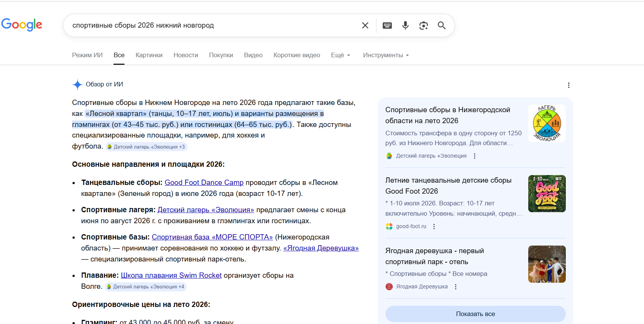Screen dimensions: 644x324
Task: Click the Спортивные лагеря: bold label
Action: [118, 210]
